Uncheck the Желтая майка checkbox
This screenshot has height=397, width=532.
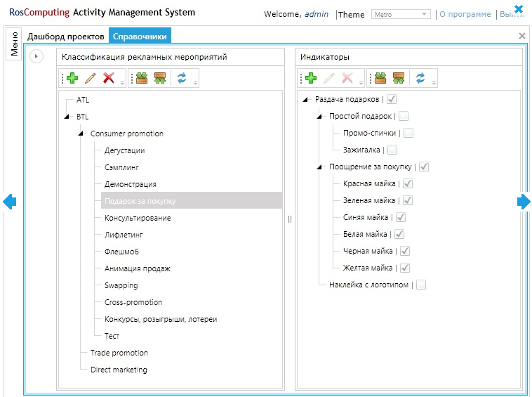(x=405, y=268)
